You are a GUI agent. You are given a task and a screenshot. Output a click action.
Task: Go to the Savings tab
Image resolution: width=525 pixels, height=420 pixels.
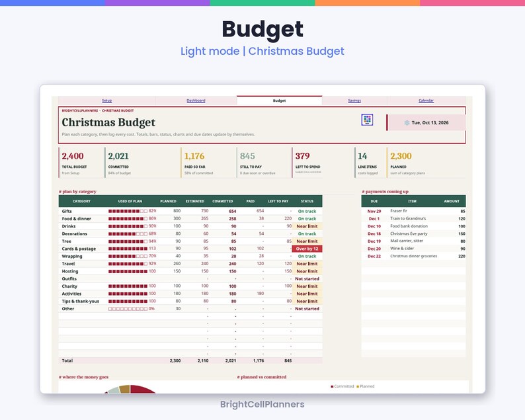pos(354,101)
